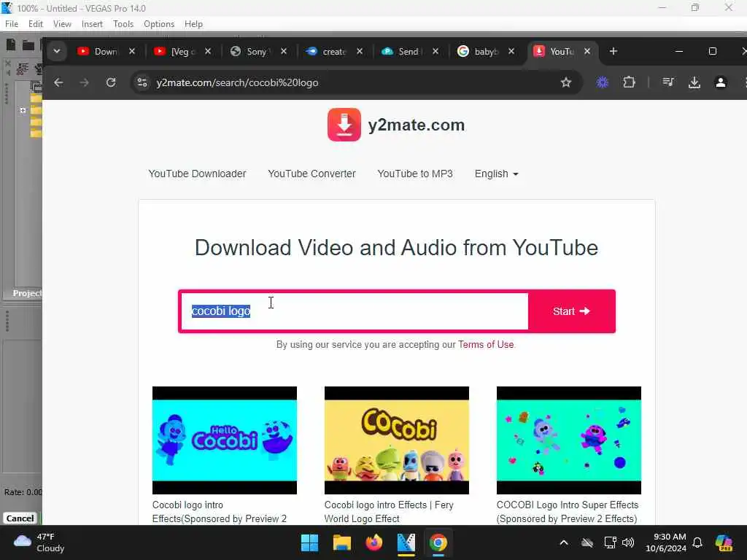
Task: Open the Insert menu in VEGAS Pro
Action: [x=92, y=24]
